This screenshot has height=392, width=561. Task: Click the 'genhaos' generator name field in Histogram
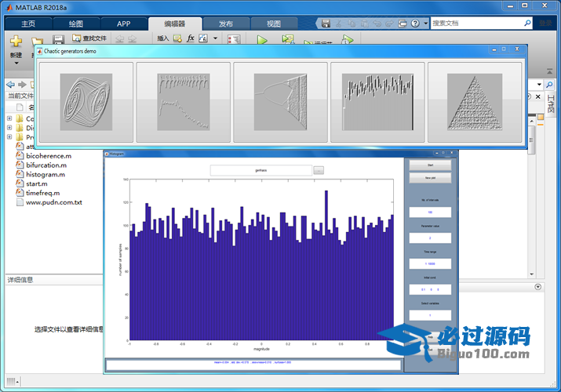260,170
